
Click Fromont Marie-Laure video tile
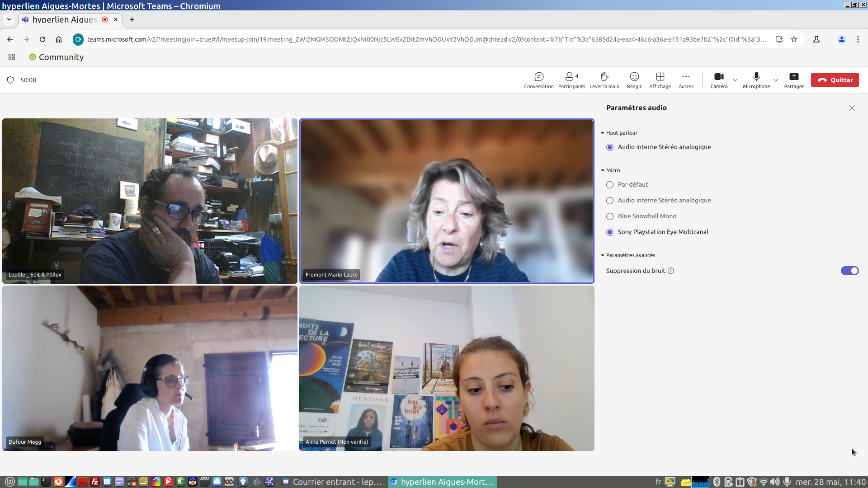point(447,201)
